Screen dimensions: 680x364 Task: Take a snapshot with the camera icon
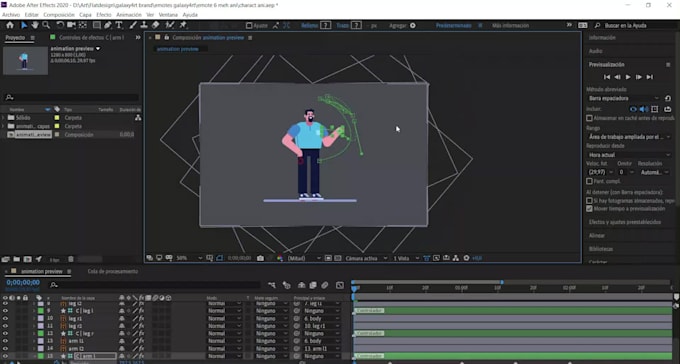(260, 258)
